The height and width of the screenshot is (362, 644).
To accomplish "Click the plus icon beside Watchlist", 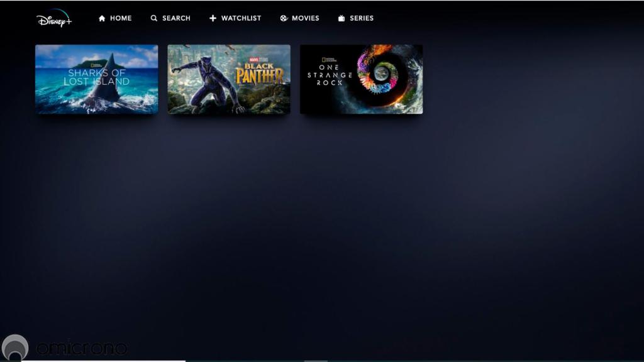I will [213, 18].
